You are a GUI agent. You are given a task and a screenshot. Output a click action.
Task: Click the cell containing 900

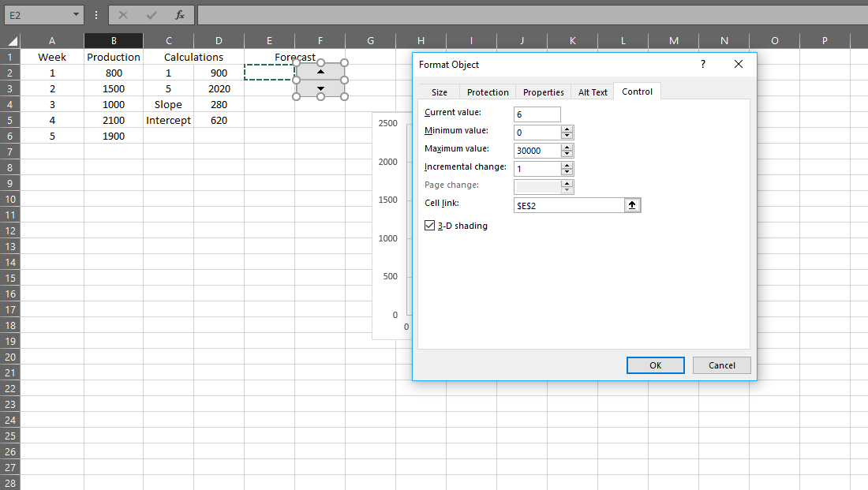(219, 73)
